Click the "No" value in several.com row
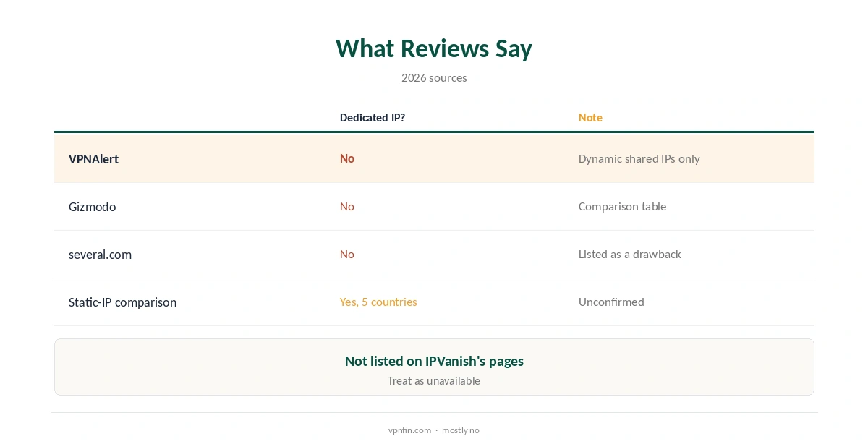Screen dimensions: 868x444 (347, 254)
